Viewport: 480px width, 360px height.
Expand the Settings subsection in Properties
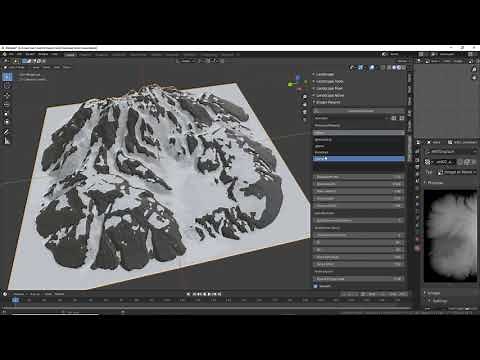[x=438, y=301]
